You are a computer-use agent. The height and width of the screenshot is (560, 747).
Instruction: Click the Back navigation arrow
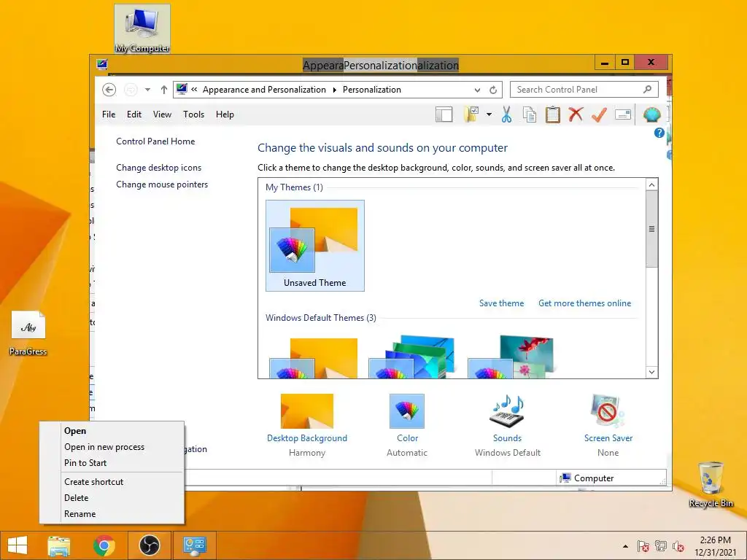[109, 90]
